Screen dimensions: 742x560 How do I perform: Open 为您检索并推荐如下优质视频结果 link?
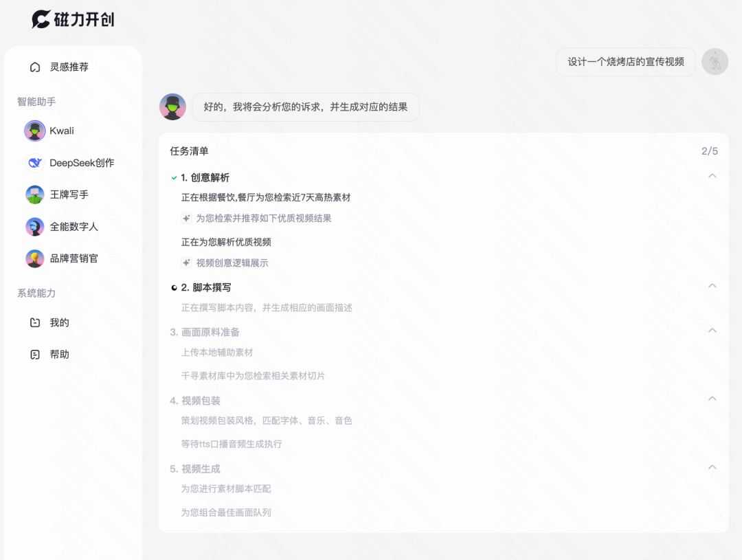point(263,219)
